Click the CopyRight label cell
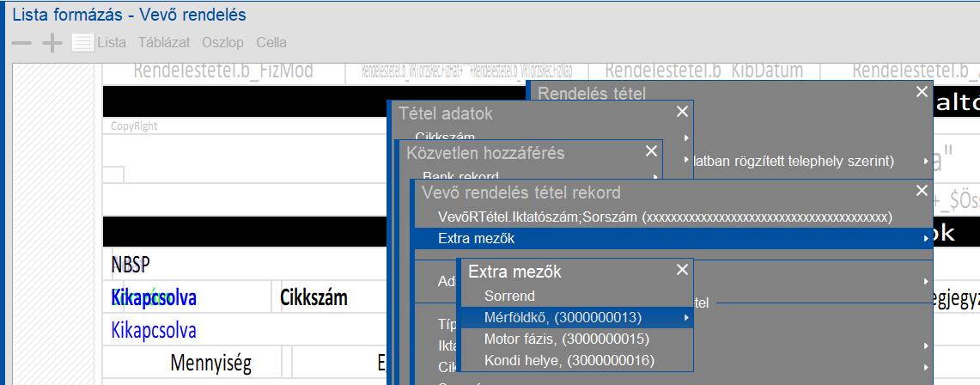This screenshot has height=385, width=980. pyautogui.click(x=134, y=125)
